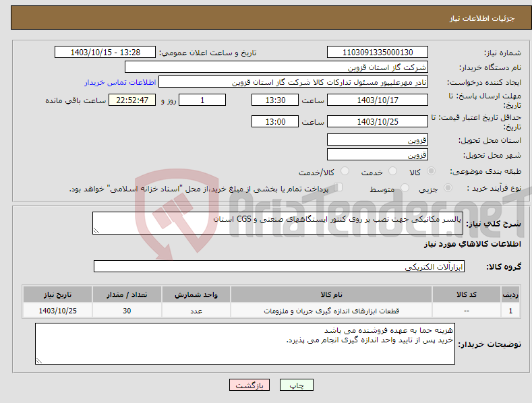Click the شرح کلی نیاز description textarea
Screen dimensions: 532x403
pyautogui.click(x=278, y=223)
